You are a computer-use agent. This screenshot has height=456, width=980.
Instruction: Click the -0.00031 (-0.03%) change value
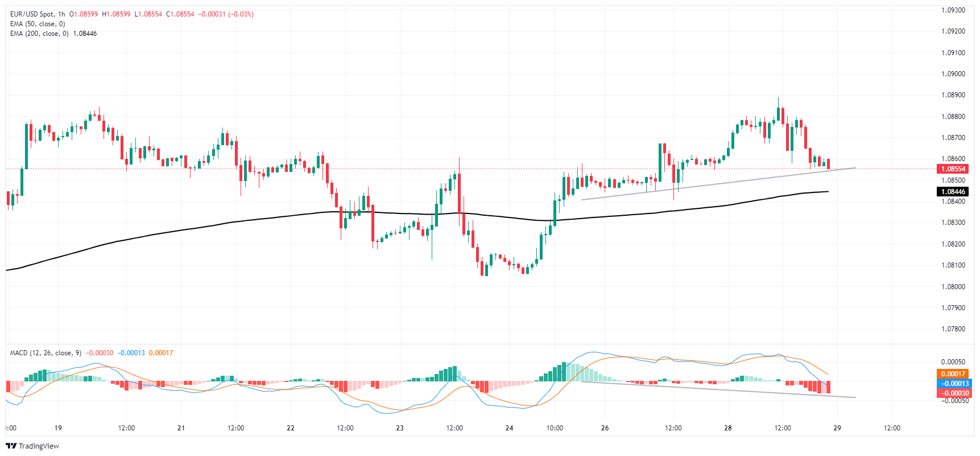point(226,14)
